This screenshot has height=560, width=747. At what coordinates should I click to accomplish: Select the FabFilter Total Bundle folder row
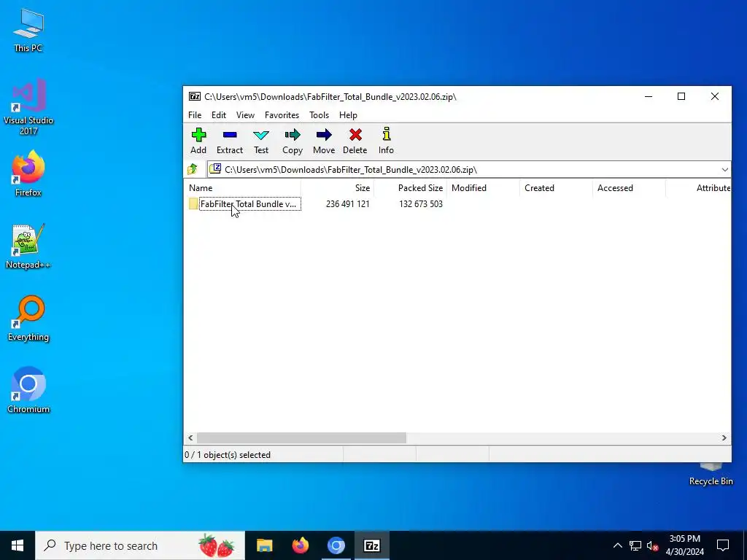[x=250, y=204]
